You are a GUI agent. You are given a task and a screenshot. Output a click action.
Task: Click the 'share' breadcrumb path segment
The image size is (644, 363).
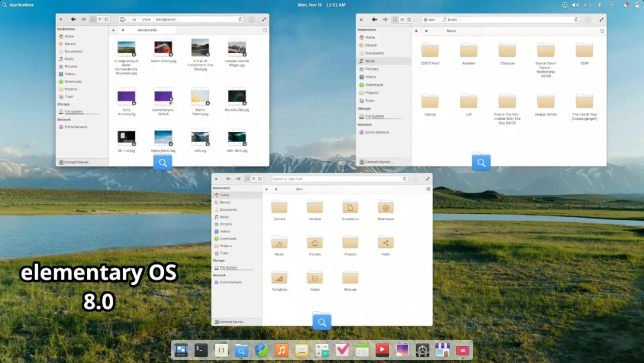point(145,19)
